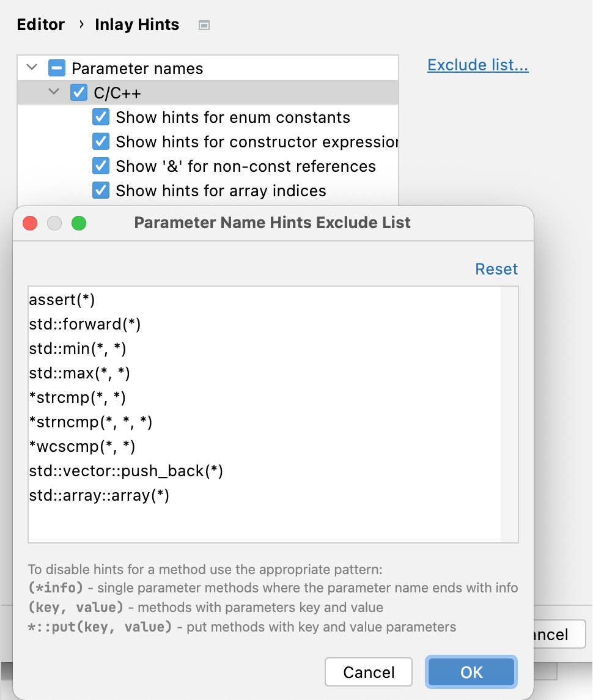
Task: Uncheck Show hints for enum constants
Action: tap(100, 117)
